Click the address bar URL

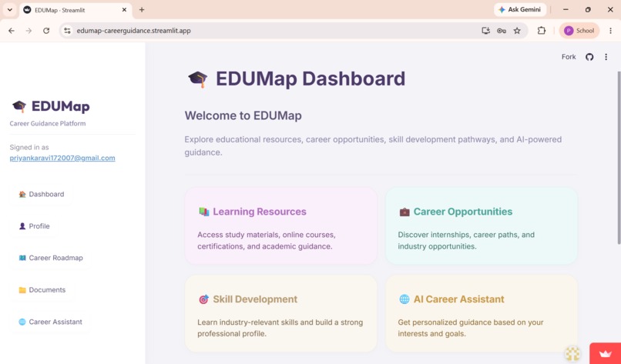tap(133, 31)
